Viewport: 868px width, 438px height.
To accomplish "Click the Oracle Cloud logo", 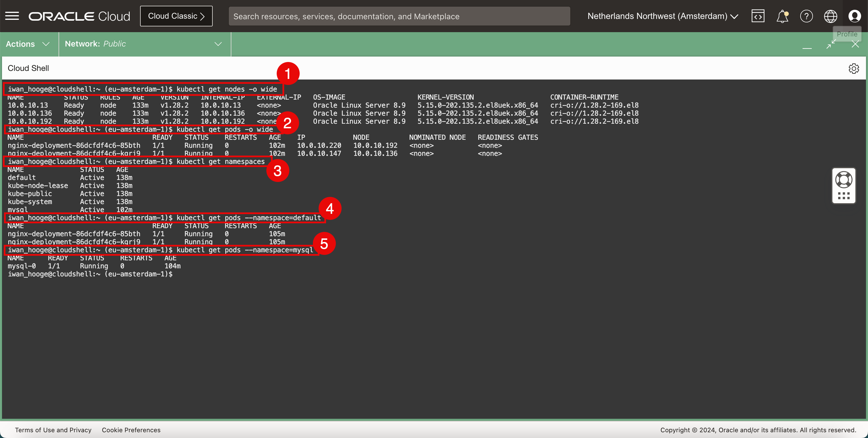I will coord(79,16).
